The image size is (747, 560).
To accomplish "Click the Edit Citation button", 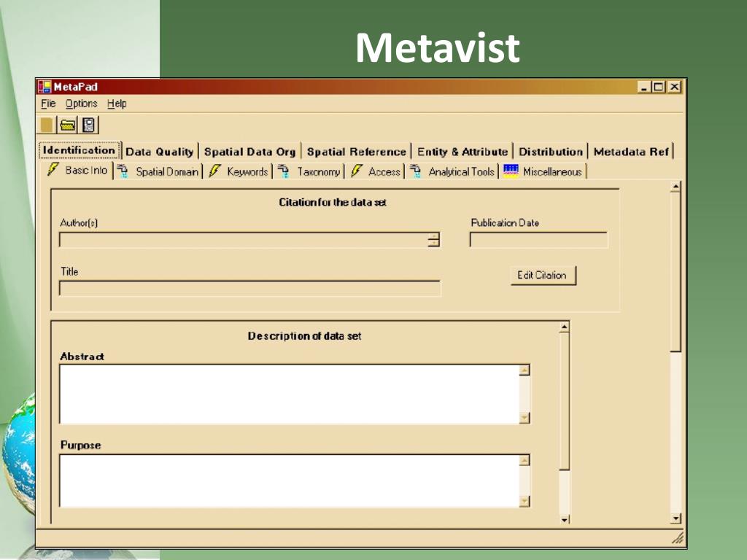I will (543, 275).
